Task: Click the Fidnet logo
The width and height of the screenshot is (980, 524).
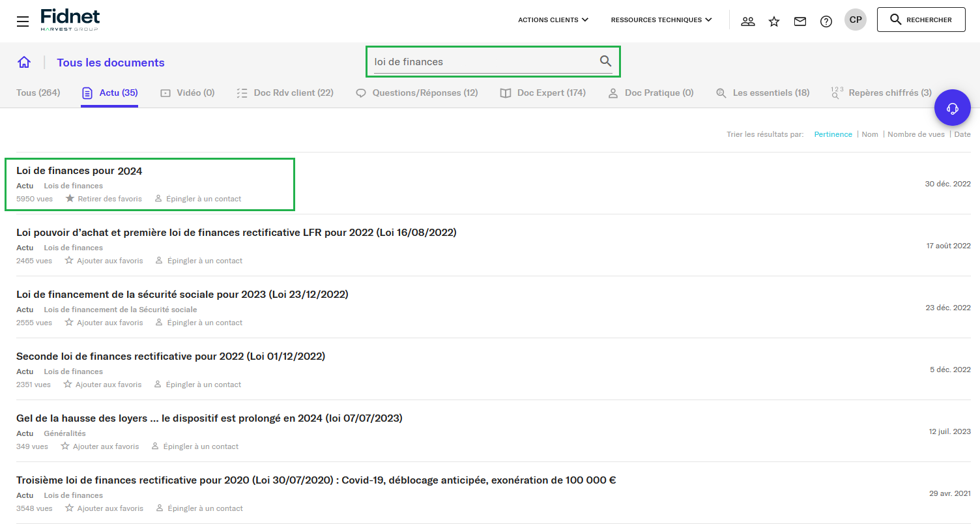Action: 70,20
